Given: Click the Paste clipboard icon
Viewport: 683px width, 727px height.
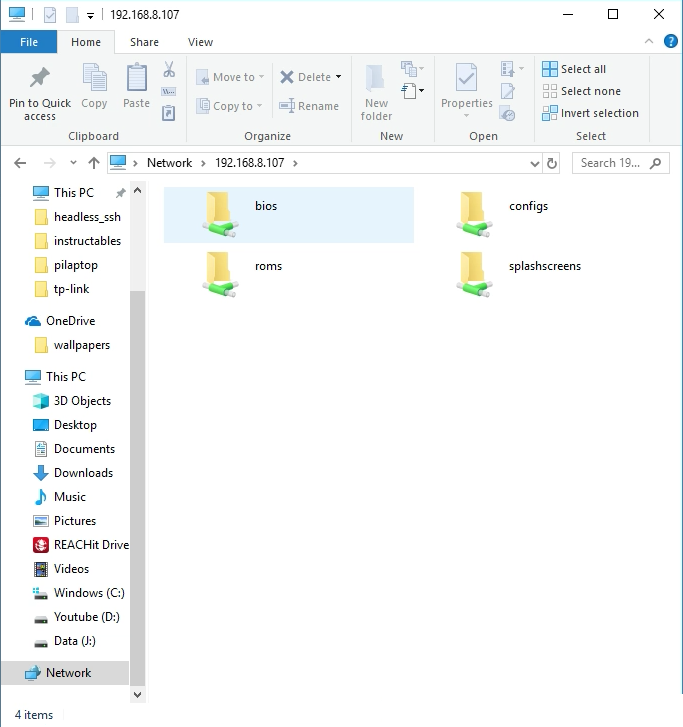Looking at the screenshot, I should click(x=136, y=77).
